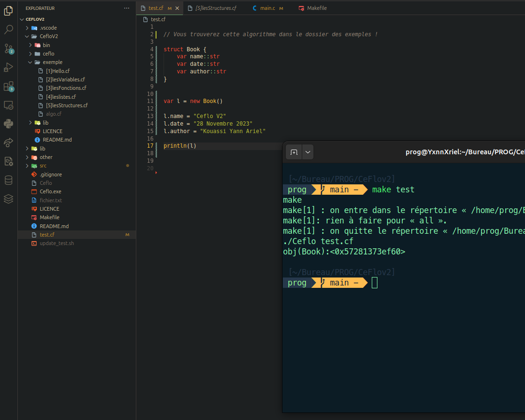Open the Explorer view in activity bar
Image resolution: width=525 pixels, height=420 pixels.
coord(8,11)
